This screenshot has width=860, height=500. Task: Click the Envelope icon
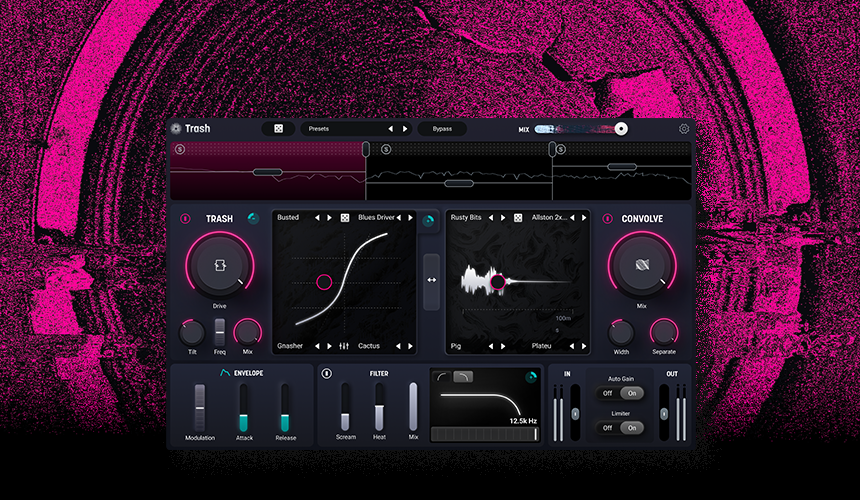click(x=224, y=373)
